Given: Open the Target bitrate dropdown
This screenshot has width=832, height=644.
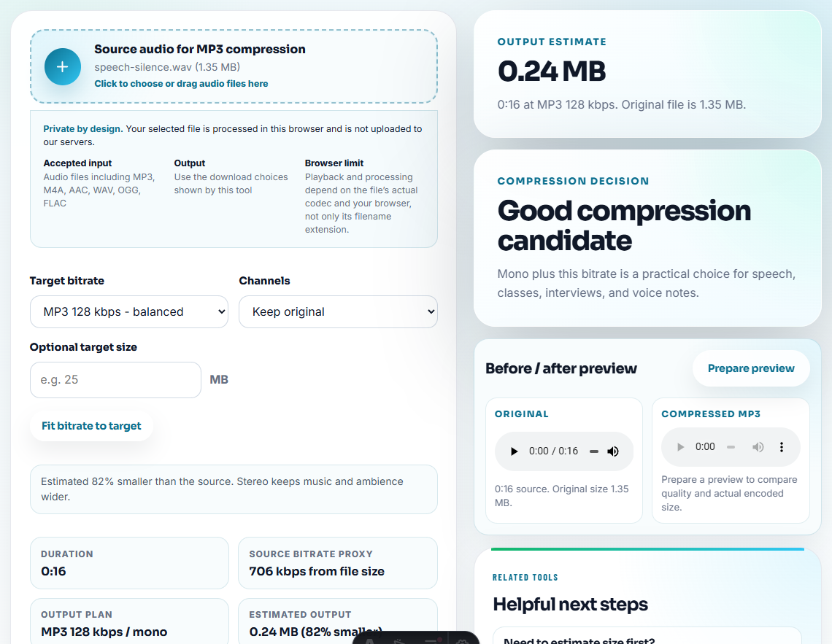Looking at the screenshot, I should click(129, 311).
